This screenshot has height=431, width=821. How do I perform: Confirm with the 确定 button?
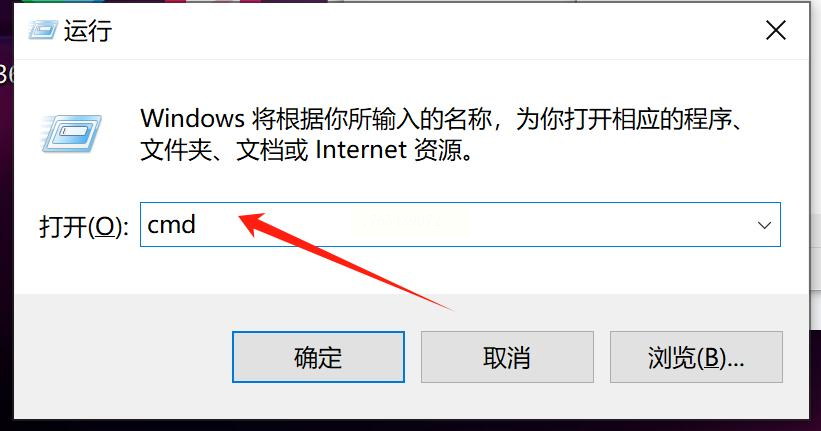point(318,357)
